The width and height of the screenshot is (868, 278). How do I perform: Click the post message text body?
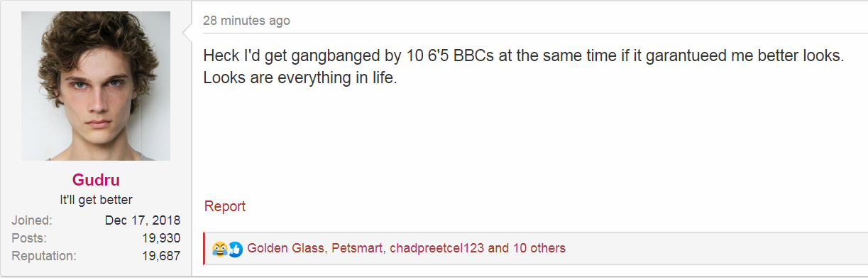[x=523, y=67]
